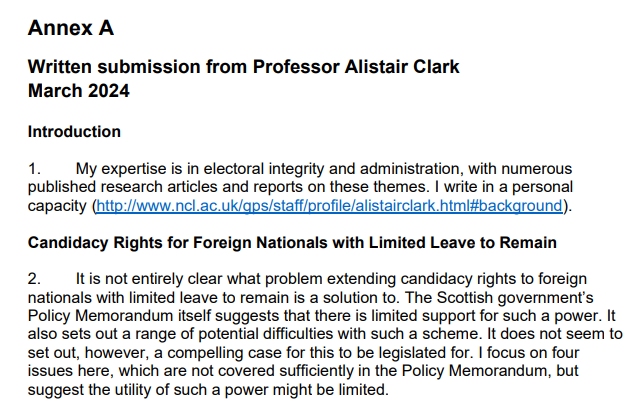
Task: Click the word 'capacity' before the link
Action: 57,206
